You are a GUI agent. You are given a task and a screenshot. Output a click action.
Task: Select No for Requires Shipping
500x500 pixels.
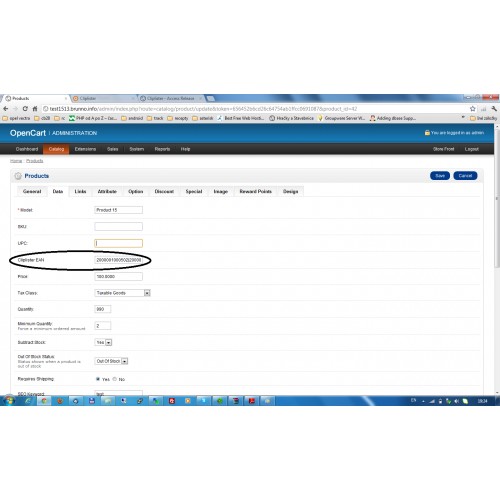click(x=115, y=379)
